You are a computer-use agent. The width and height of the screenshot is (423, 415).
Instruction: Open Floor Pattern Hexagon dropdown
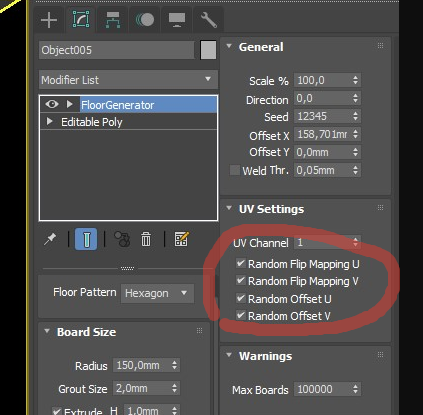(x=157, y=293)
